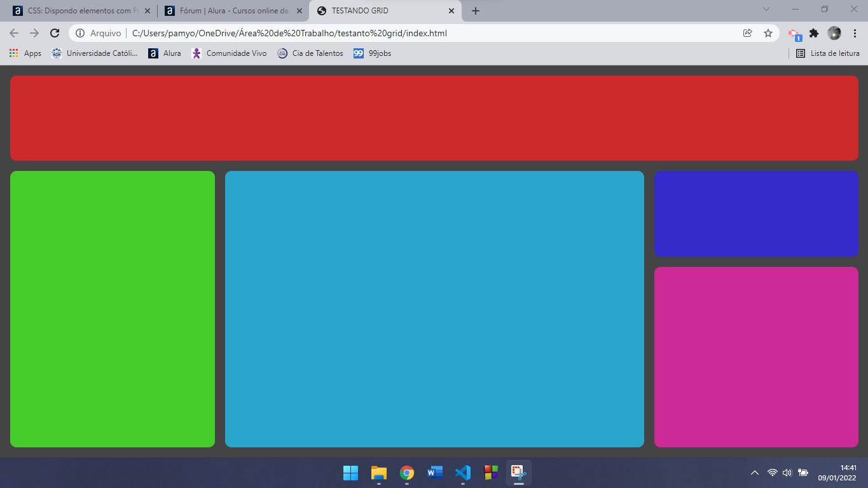868x488 pixels.
Task: Open the Alura bookmark
Action: tap(165, 53)
